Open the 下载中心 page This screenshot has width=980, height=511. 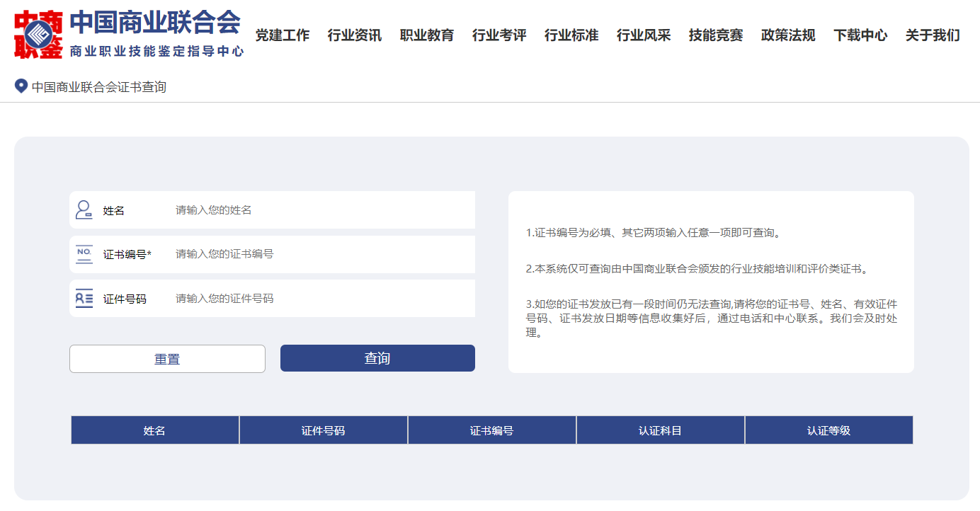(860, 35)
